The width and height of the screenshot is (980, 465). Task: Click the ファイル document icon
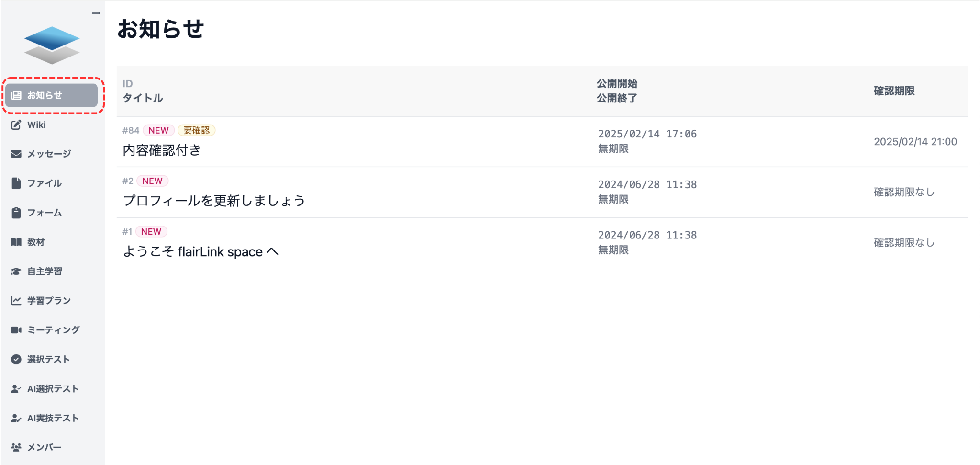pos(16,183)
